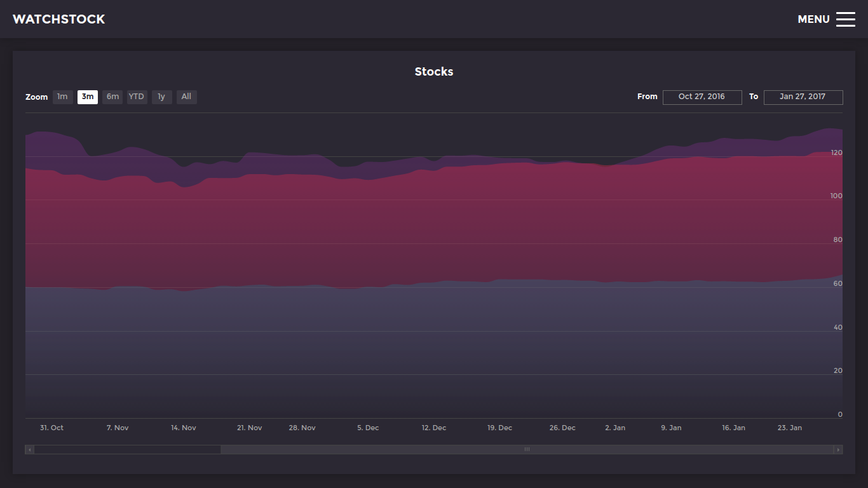Edit the From date field

[x=702, y=97]
